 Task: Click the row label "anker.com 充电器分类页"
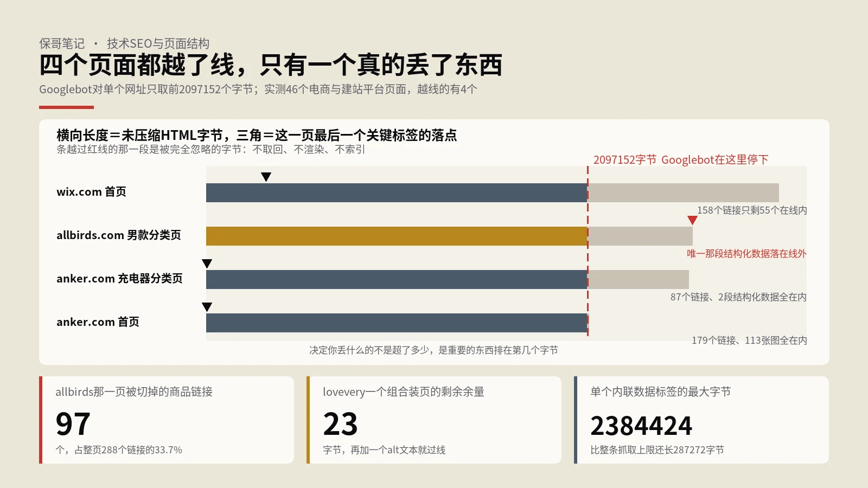click(x=119, y=279)
